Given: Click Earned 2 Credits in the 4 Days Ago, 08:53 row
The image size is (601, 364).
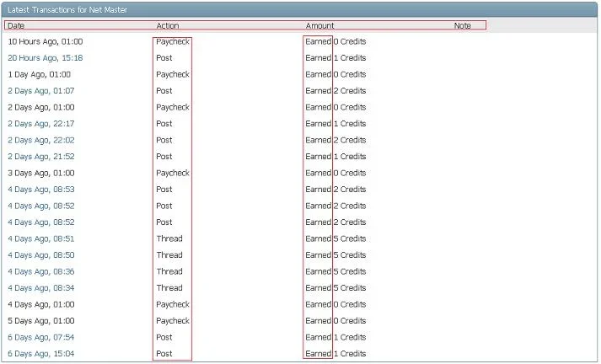Looking at the screenshot, I should click(335, 190).
